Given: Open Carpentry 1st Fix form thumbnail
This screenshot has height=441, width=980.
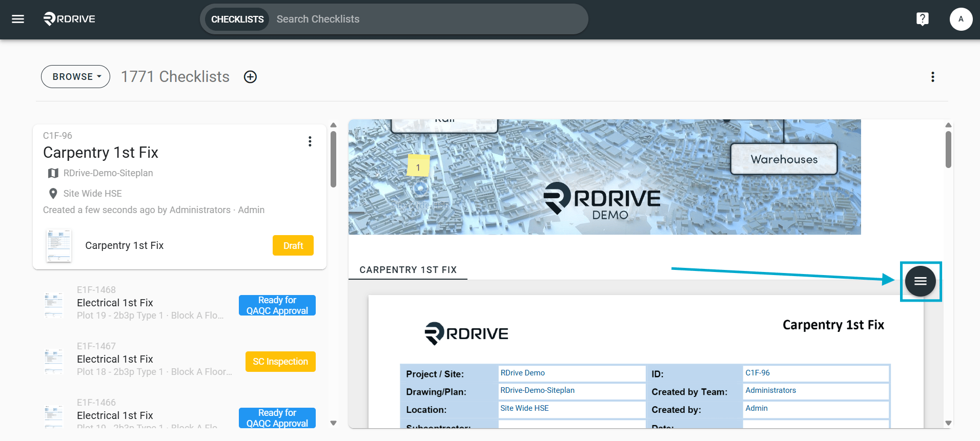Looking at the screenshot, I should [x=59, y=246].
